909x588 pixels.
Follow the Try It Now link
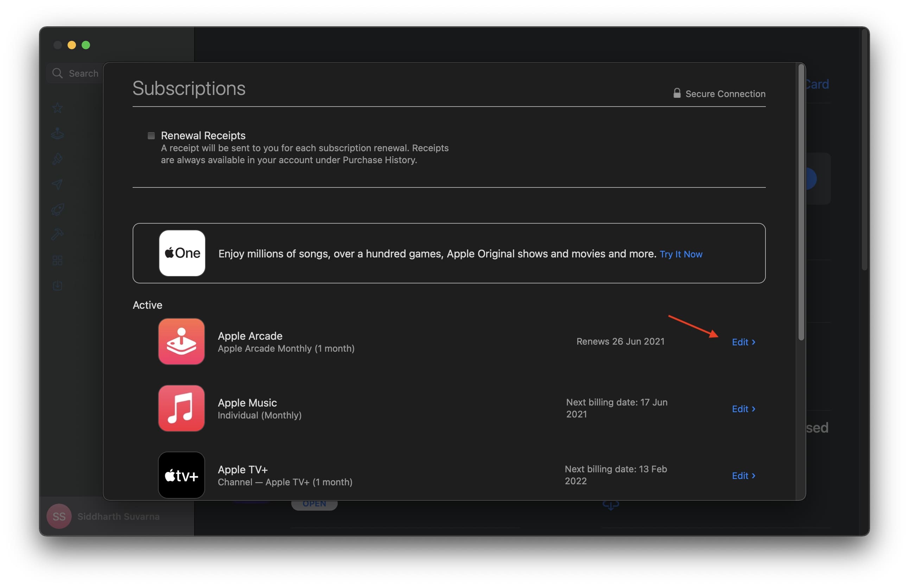[681, 254]
